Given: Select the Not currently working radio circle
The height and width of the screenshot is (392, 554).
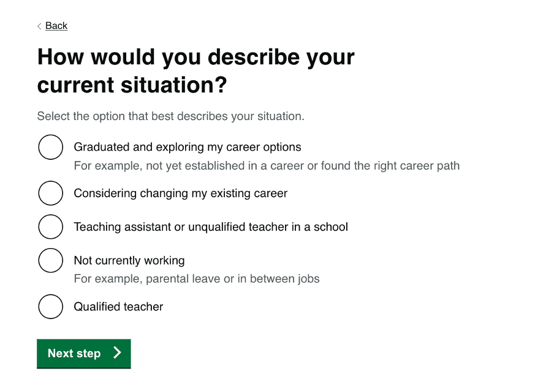Looking at the screenshot, I should (51, 260).
